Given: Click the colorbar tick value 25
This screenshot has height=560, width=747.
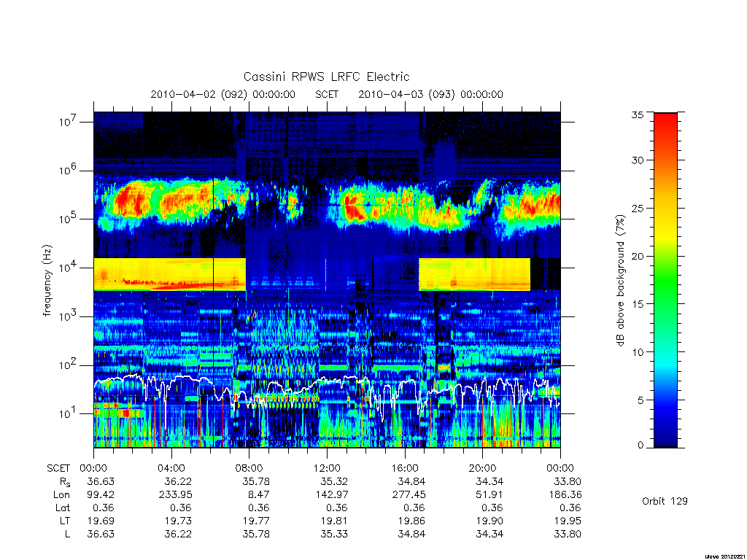Looking at the screenshot, I should click(638, 208).
